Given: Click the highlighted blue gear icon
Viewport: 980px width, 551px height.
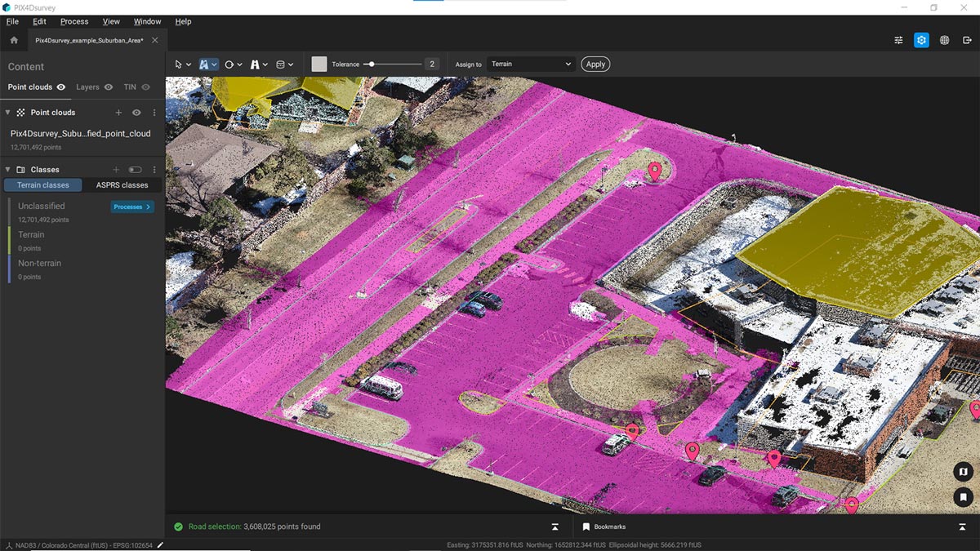Looking at the screenshot, I should pyautogui.click(x=921, y=40).
